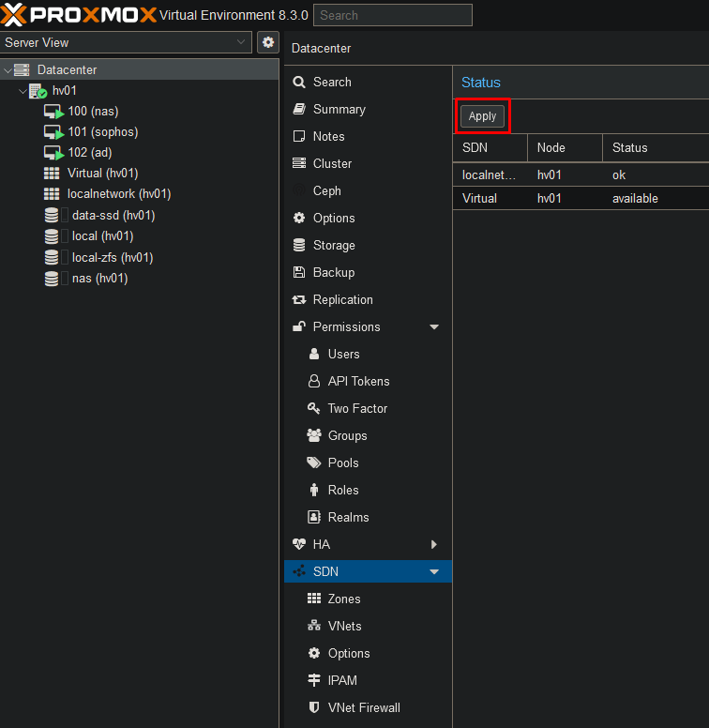Open the IPAM menu item
This screenshot has height=728, width=709.
pos(341,681)
